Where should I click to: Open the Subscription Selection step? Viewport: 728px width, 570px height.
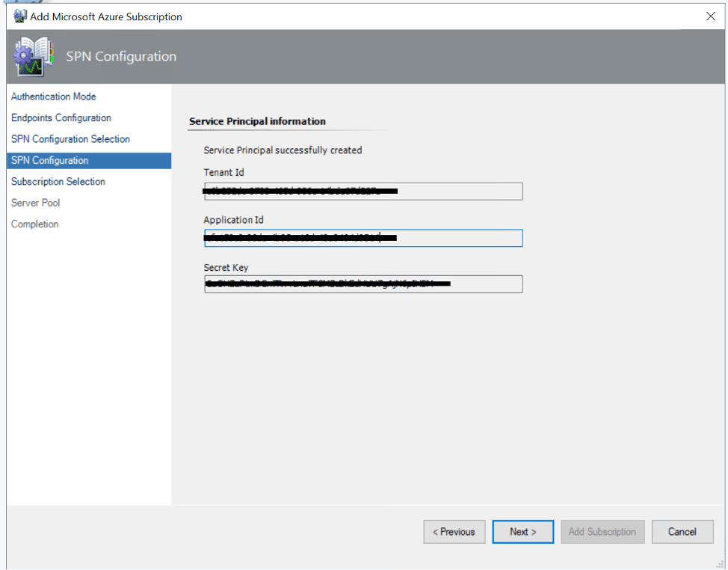click(58, 182)
